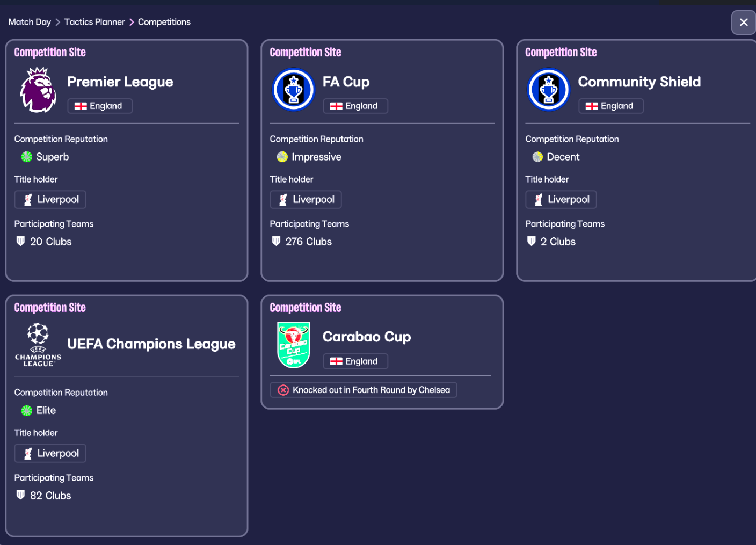Viewport: 756px width, 545px height.
Task: Select Liverpool as Premier League title holder
Action: click(x=50, y=200)
